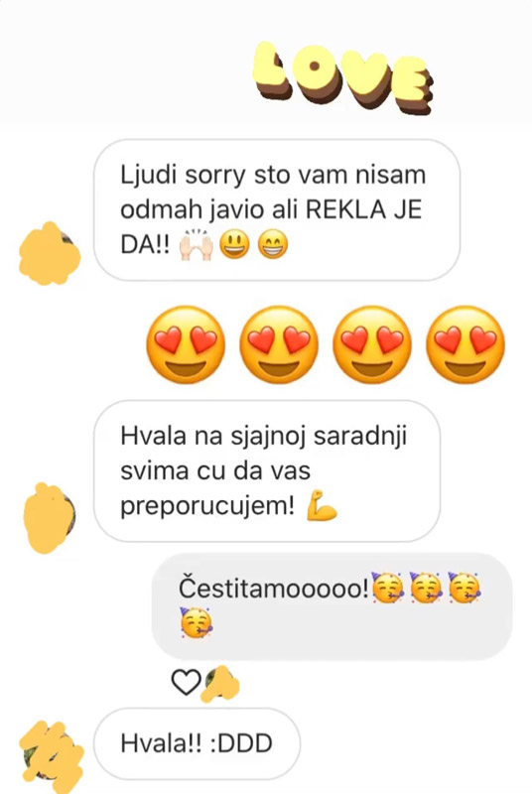Tap small avatar next to heart reaction
Viewport: 532px width, 794px height.
coord(220,683)
